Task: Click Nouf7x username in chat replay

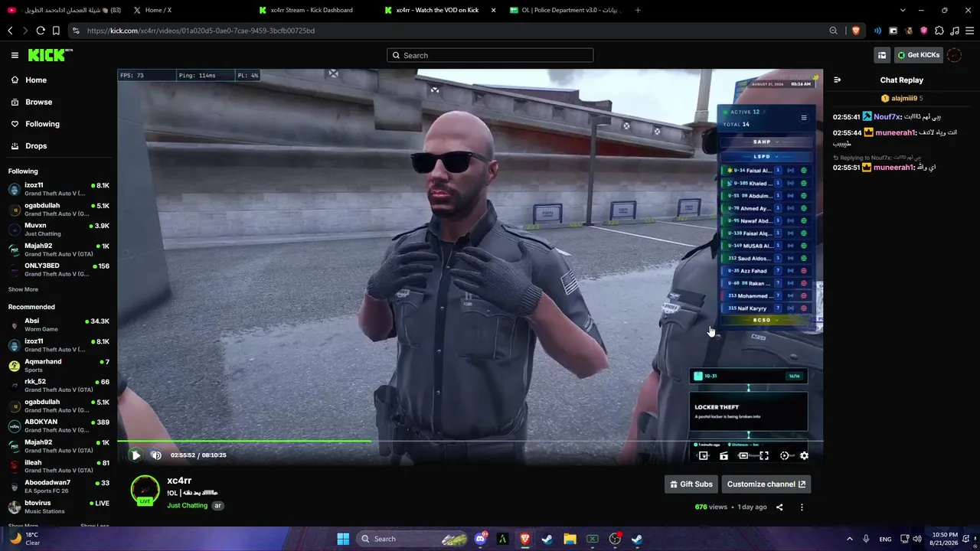Action: coord(887,117)
